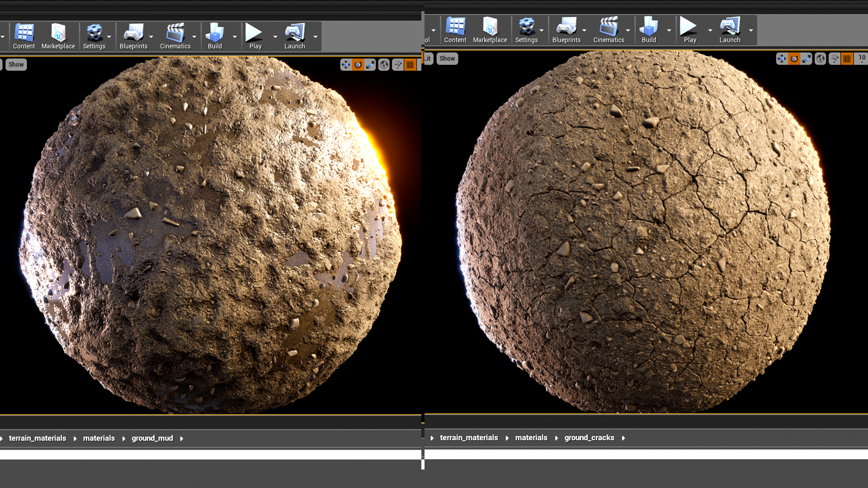The width and height of the screenshot is (868, 488).
Task: Click the cracked ground sphere preview
Action: click(643, 231)
